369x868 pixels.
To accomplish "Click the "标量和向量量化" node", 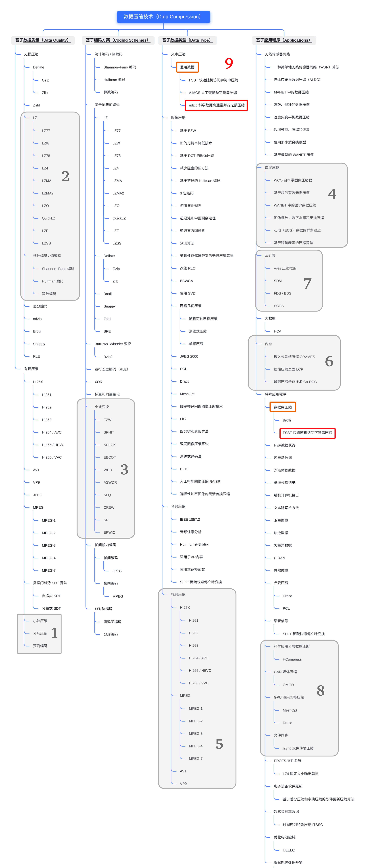I will (107, 394).
